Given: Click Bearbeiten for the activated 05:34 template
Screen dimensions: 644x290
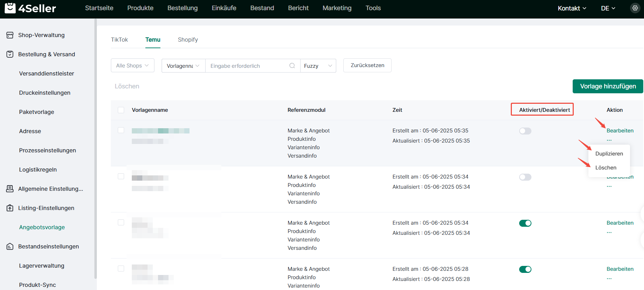Looking at the screenshot, I should click(x=620, y=223).
